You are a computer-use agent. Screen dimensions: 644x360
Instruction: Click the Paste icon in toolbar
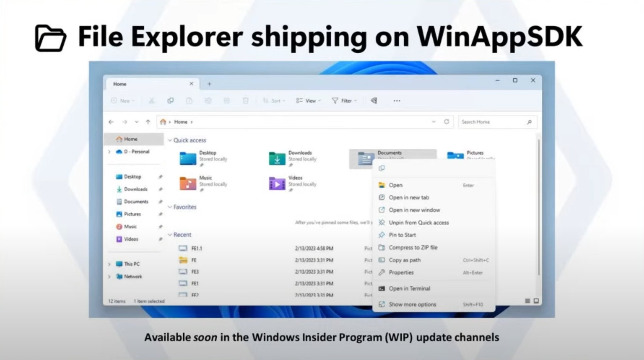[x=189, y=101]
